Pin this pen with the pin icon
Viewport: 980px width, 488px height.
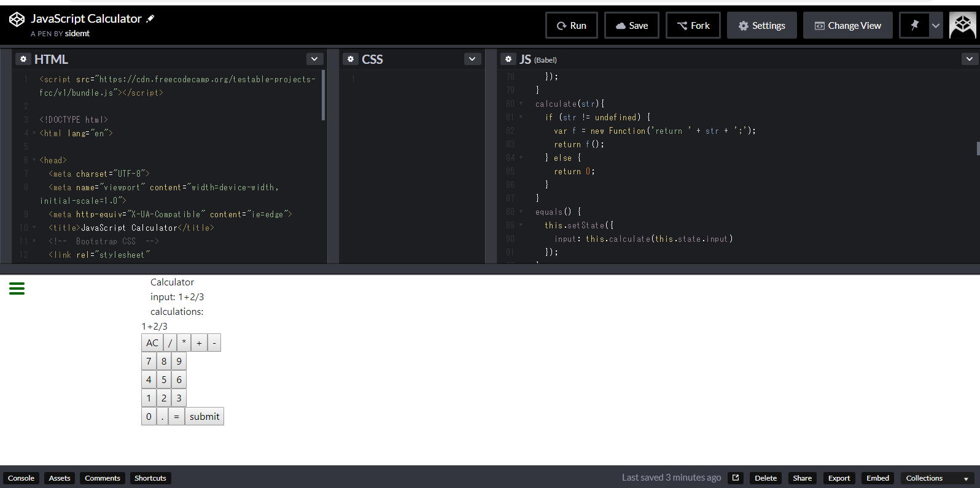coord(914,25)
